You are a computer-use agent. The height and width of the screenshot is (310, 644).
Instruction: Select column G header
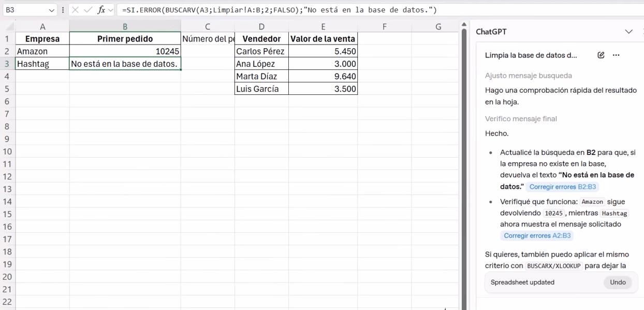[438, 27]
